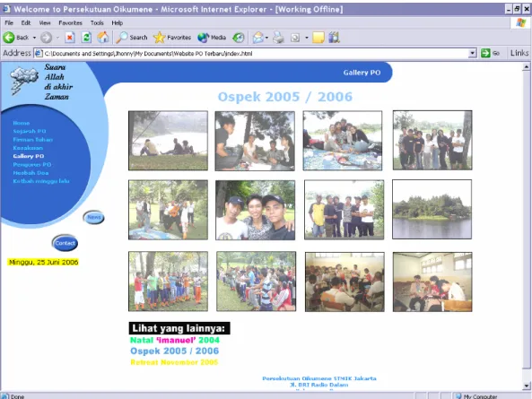The width and height of the screenshot is (532, 399).
Task: Open the Kesaksian sidebar link
Action: 28,148
